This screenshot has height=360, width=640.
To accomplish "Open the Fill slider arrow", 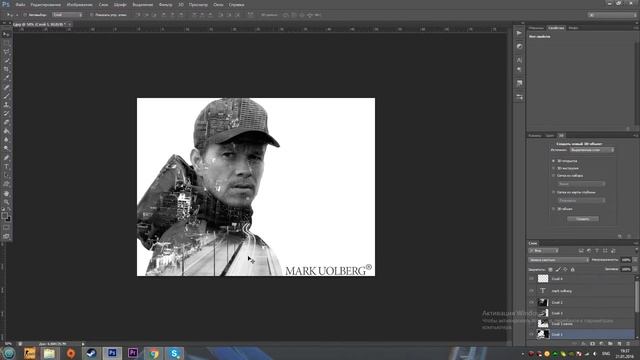I will point(635,269).
